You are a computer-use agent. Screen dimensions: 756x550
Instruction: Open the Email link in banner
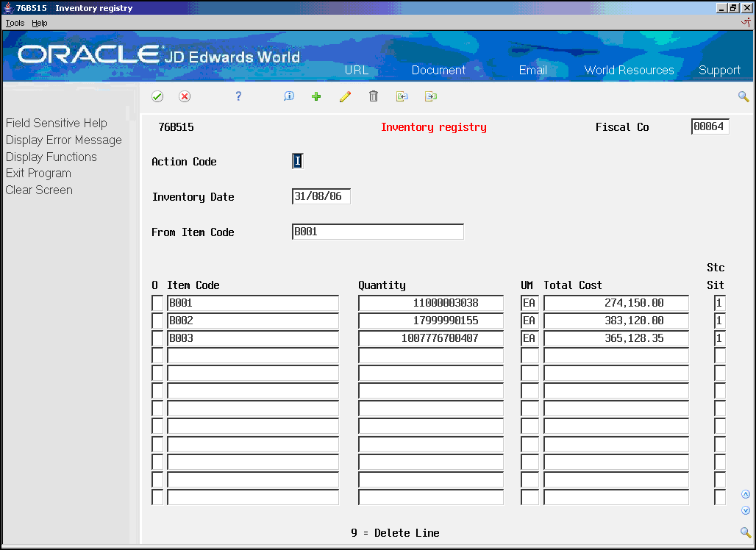pyautogui.click(x=532, y=70)
